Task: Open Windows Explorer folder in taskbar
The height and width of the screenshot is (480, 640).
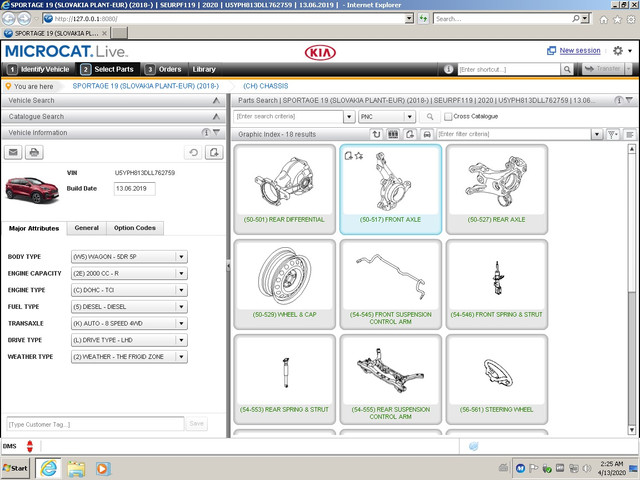Action: pos(76,469)
